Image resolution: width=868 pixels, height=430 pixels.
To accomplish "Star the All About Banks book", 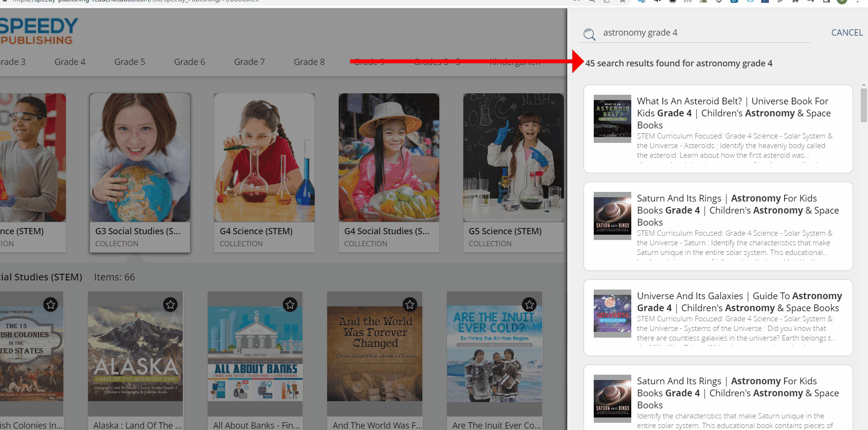I will pyautogui.click(x=290, y=304).
